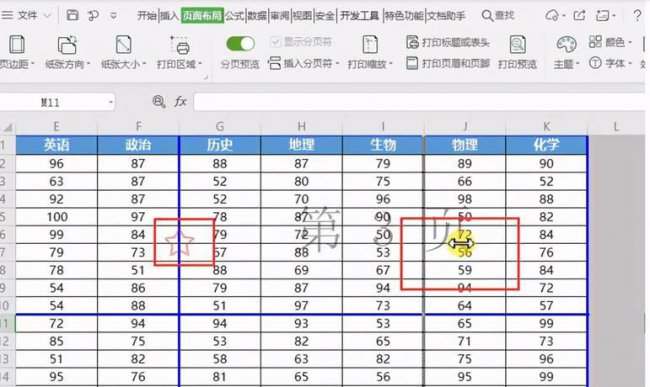Screen dimensions: 650x387
Task: Click the 化学 header cell
Action: [x=546, y=145]
